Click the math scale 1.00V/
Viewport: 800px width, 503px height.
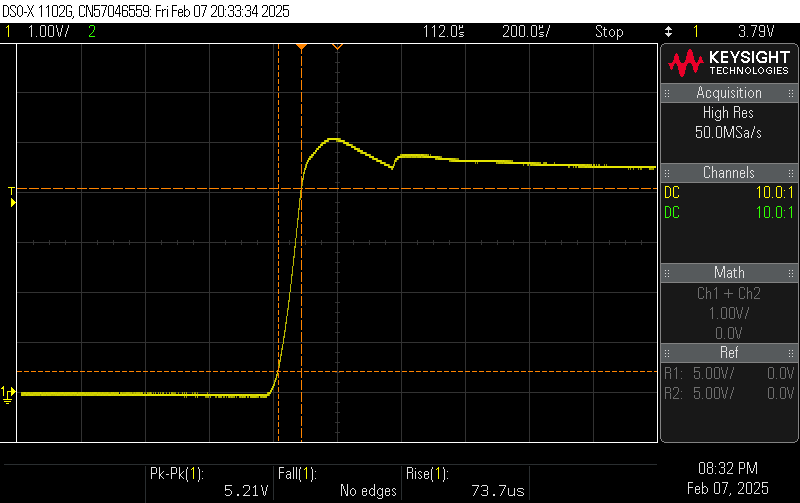[729, 314]
